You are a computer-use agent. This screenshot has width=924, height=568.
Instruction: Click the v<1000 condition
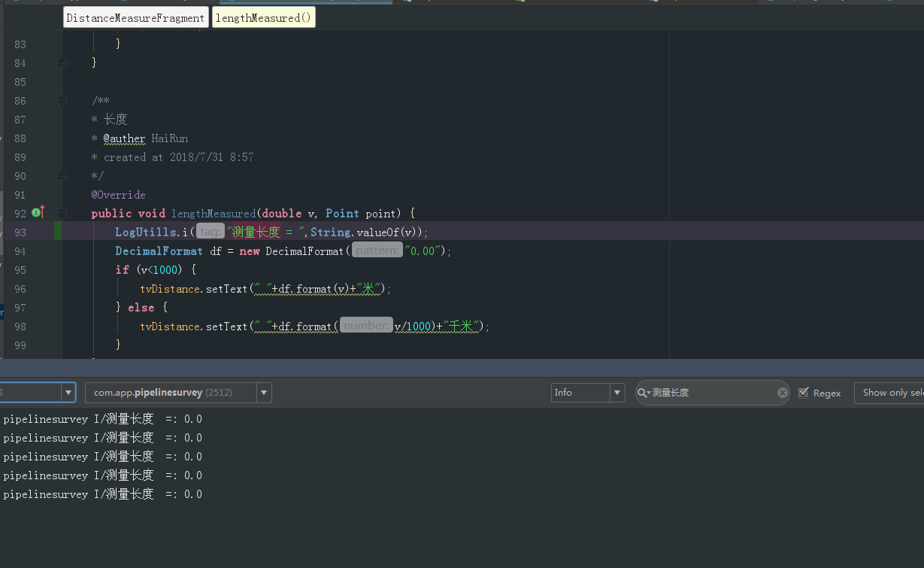pyautogui.click(x=159, y=270)
